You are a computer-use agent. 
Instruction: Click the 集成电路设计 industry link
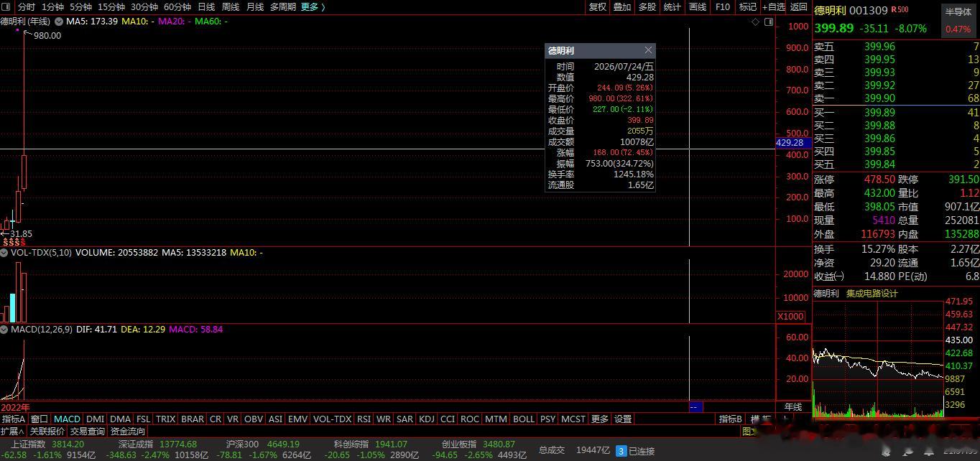(x=872, y=294)
